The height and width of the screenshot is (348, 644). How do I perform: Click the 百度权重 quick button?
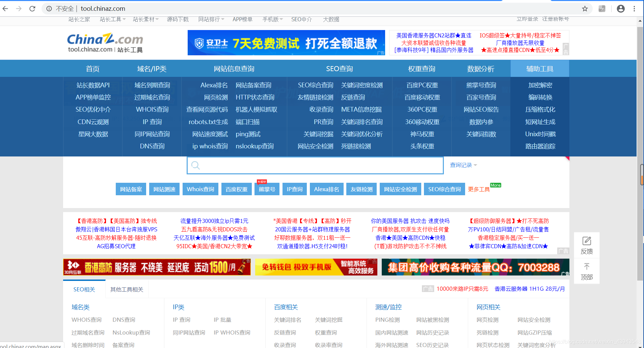237,189
